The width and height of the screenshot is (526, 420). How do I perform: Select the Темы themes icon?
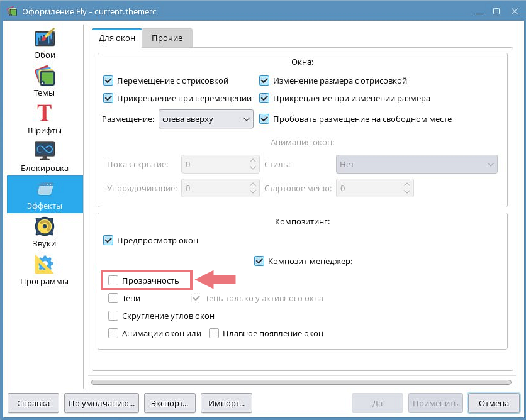[45, 77]
